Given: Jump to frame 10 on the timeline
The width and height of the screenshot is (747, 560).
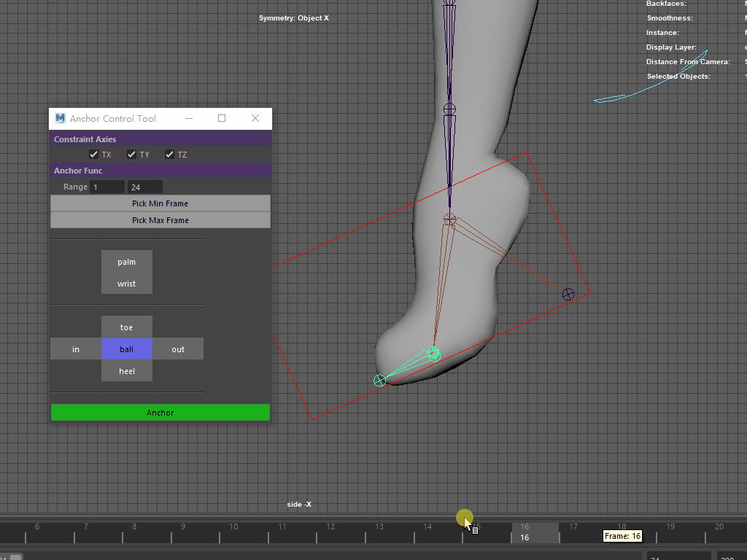Looking at the screenshot, I should (233, 532).
